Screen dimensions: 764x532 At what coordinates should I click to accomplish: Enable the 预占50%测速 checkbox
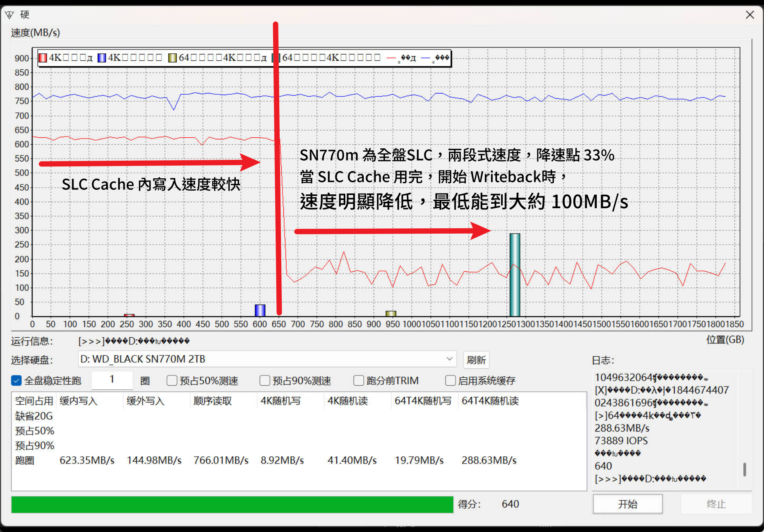click(172, 381)
